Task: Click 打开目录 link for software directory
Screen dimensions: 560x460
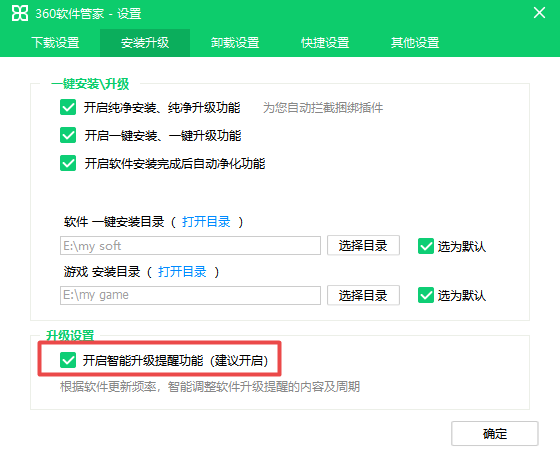Action: pyautogui.click(x=206, y=222)
